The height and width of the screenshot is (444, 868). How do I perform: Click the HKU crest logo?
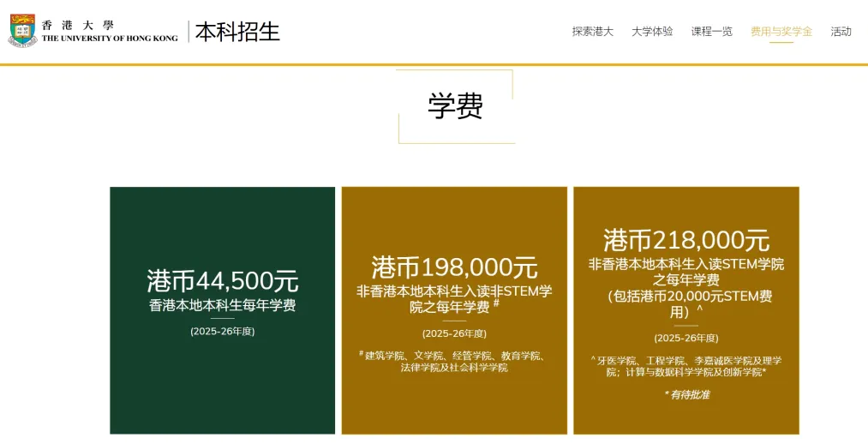22,31
